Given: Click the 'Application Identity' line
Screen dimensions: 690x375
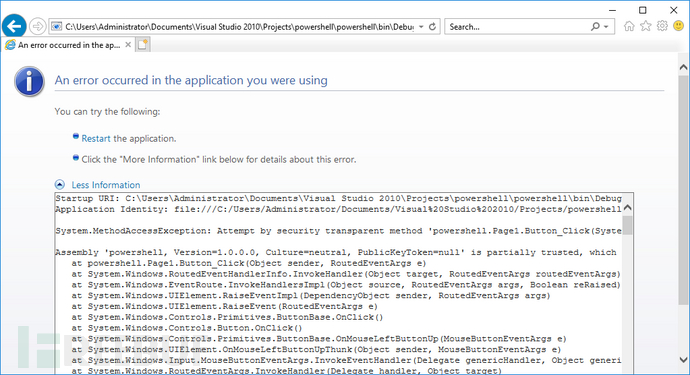Looking at the screenshot, I should (338, 209).
